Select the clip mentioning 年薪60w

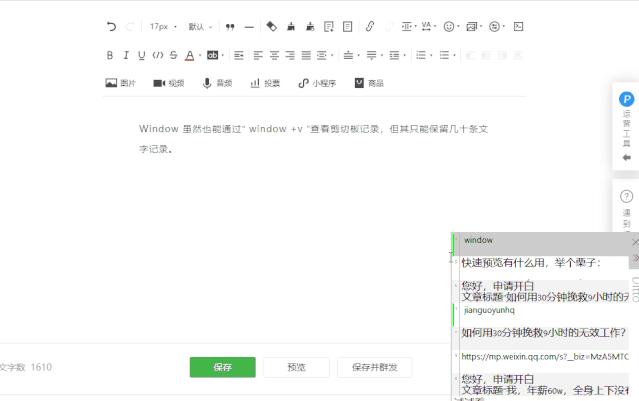541,385
